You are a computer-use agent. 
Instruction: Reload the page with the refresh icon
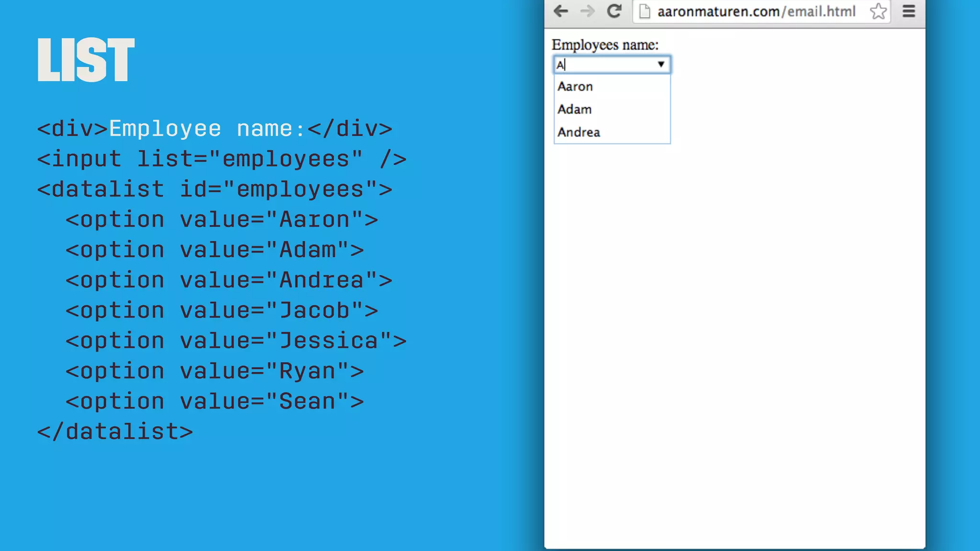coord(614,11)
